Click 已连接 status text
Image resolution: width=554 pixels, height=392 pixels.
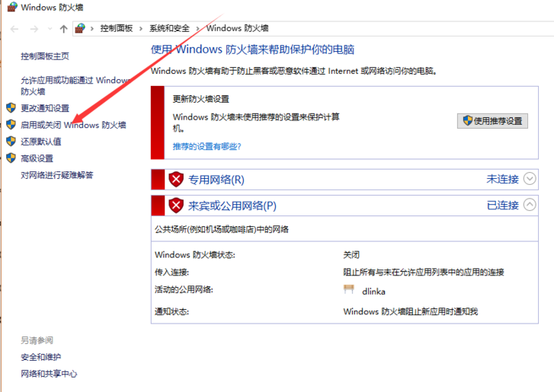502,206
